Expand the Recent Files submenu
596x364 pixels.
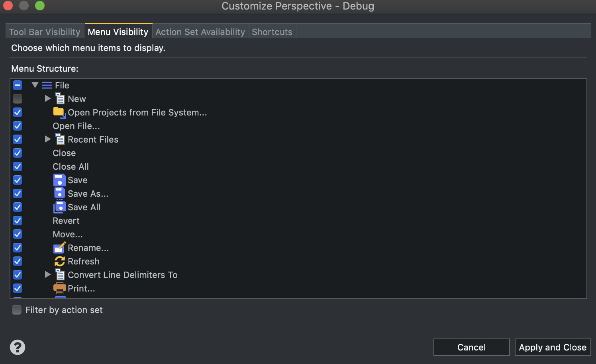(48, 139)
